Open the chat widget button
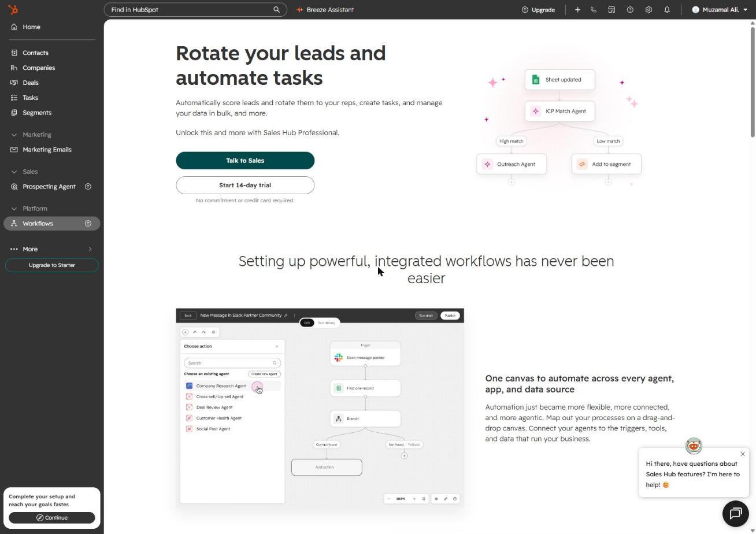This screenshot has width=756, height=534. coord(736,513)
